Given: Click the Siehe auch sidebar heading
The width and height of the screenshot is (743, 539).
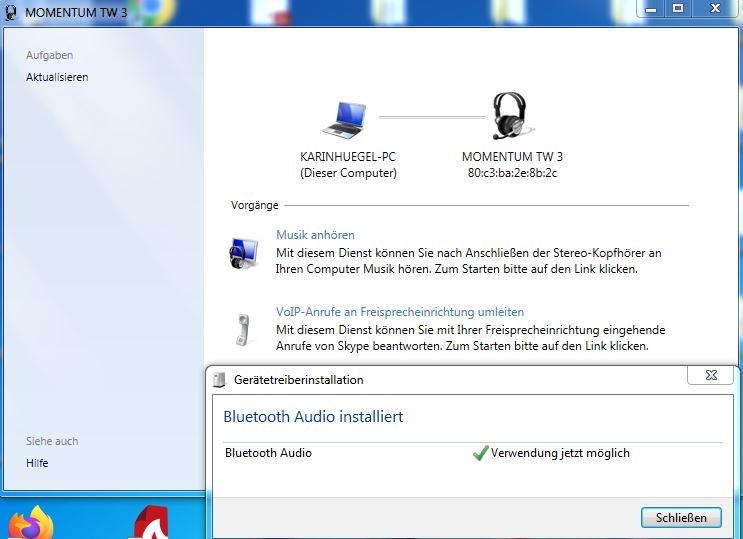Looking at the screenshot, I should [52, 441].
